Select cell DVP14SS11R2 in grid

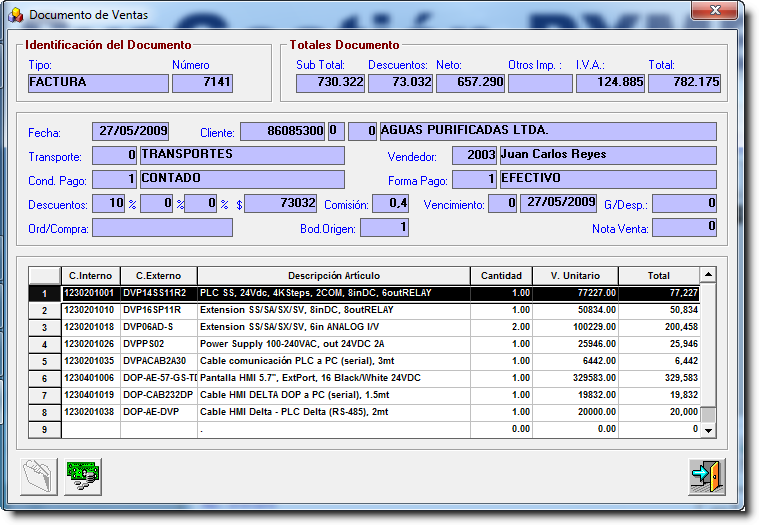[x=159, y=293]
